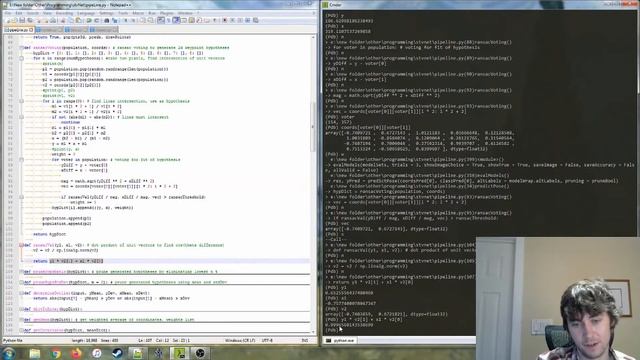Save recorded macro toolbar icon
This screenshot has width=640, height=360.
point(256,20)
